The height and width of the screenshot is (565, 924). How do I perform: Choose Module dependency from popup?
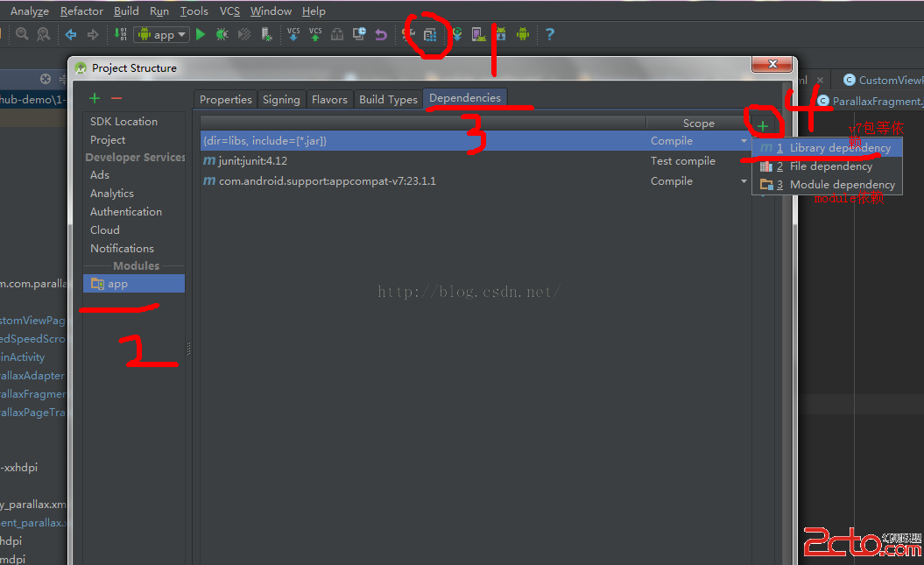[828, 185]
